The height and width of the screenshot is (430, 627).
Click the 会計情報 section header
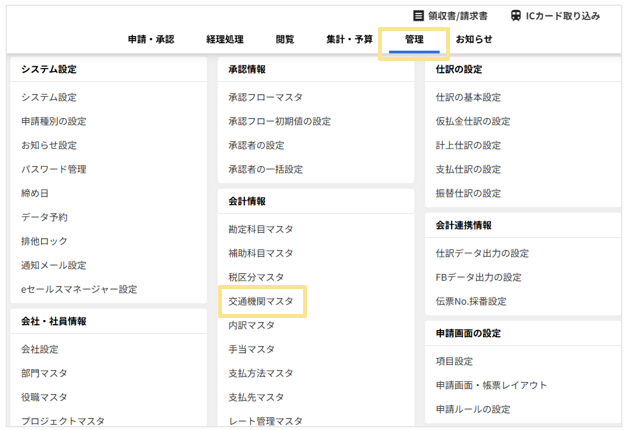pos(247,201)
